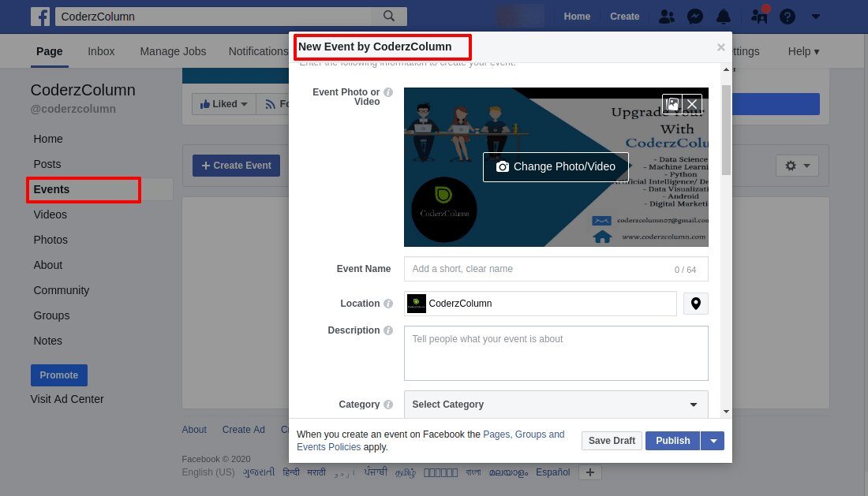Click the dialog's vertical scrollbar thumb
The height and width of the screenshot is (496, 868).
pos(726,130)
